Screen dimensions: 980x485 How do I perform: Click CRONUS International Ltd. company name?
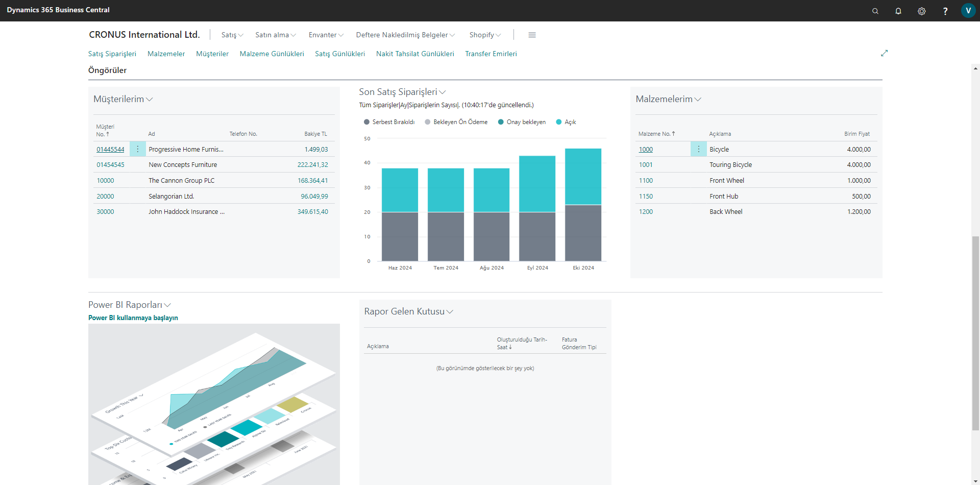point(144,35)
